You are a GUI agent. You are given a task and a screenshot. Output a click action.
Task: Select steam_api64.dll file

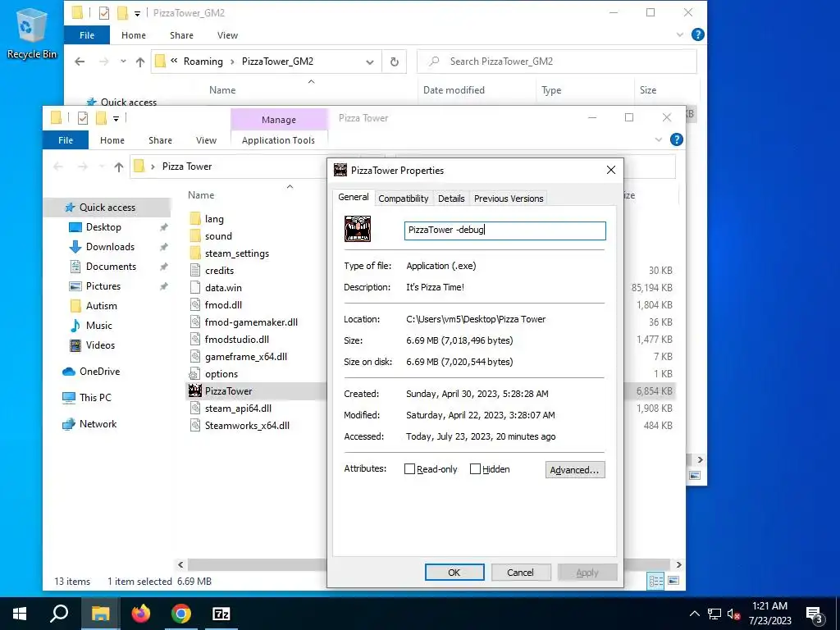pyautogui.click(x=238, y=409)
